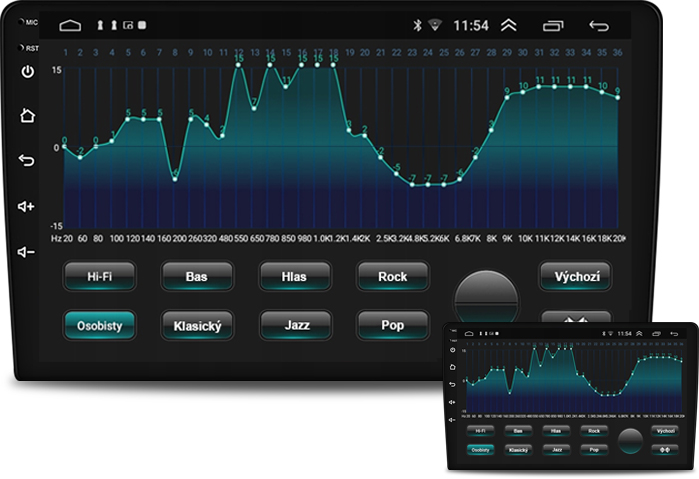The image size is (699, 479).
Task: Click the band 12 point at 550 Hz
Action: (x=239, y=66)
